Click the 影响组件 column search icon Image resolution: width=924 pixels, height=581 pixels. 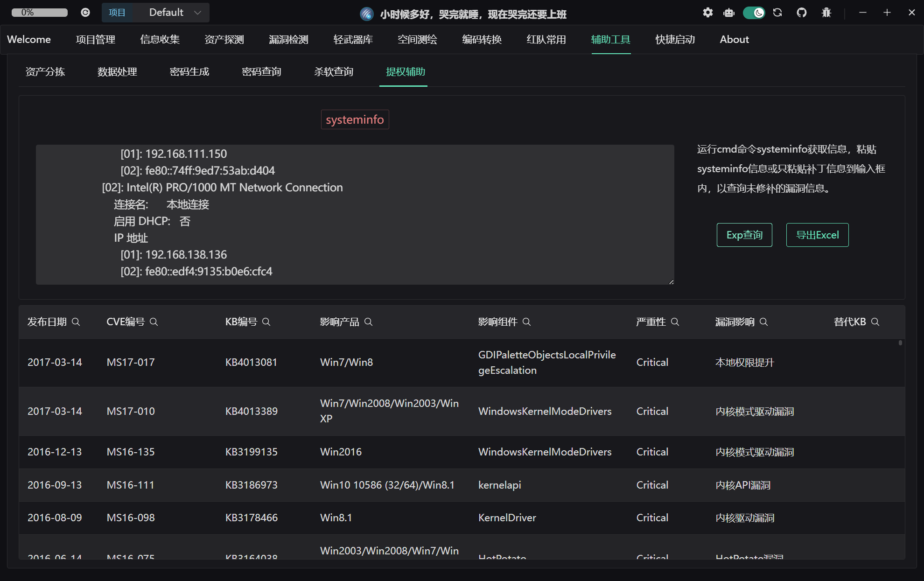click(x=527, y=322)
